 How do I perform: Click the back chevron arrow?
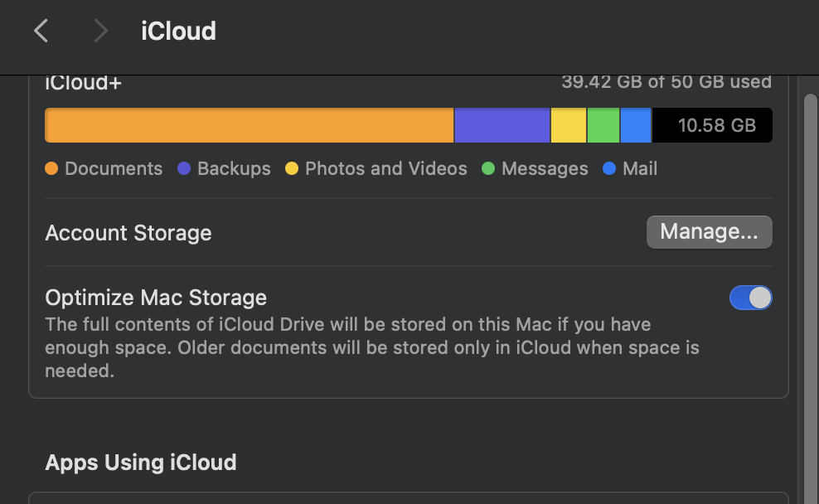(41, 31)
